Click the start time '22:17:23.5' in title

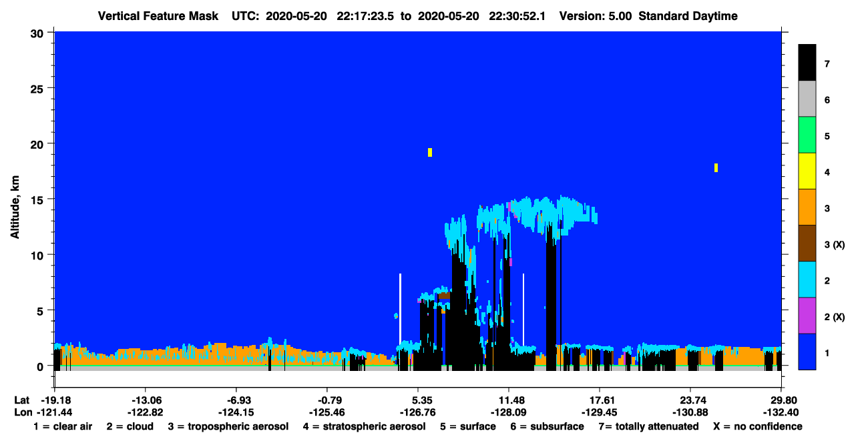coord(365,16)
